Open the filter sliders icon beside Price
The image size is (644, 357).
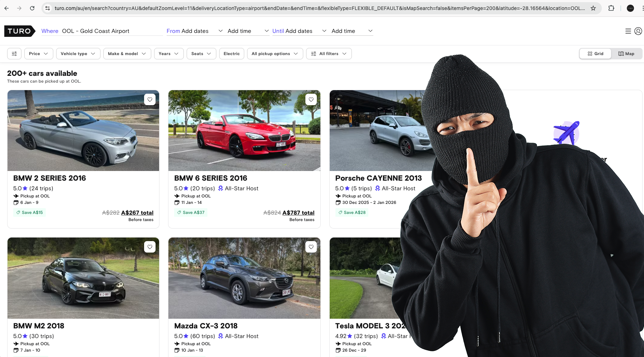14,53
